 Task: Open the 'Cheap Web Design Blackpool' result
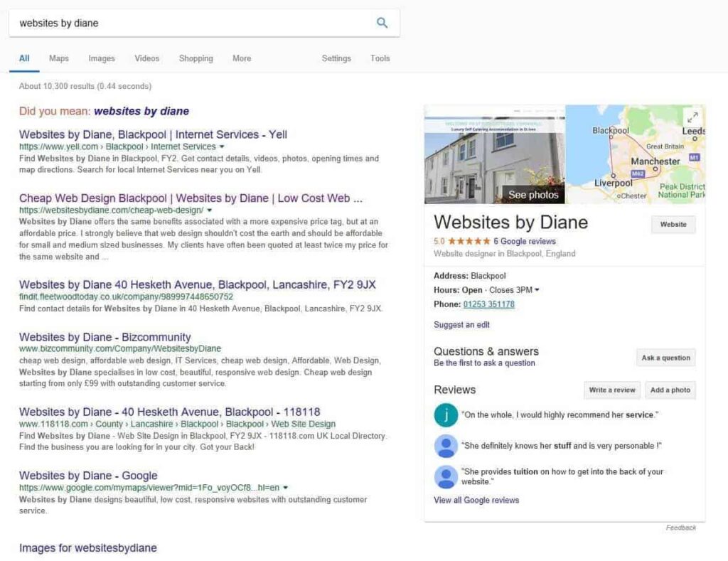pyautogui.click(x=191, y=198)
